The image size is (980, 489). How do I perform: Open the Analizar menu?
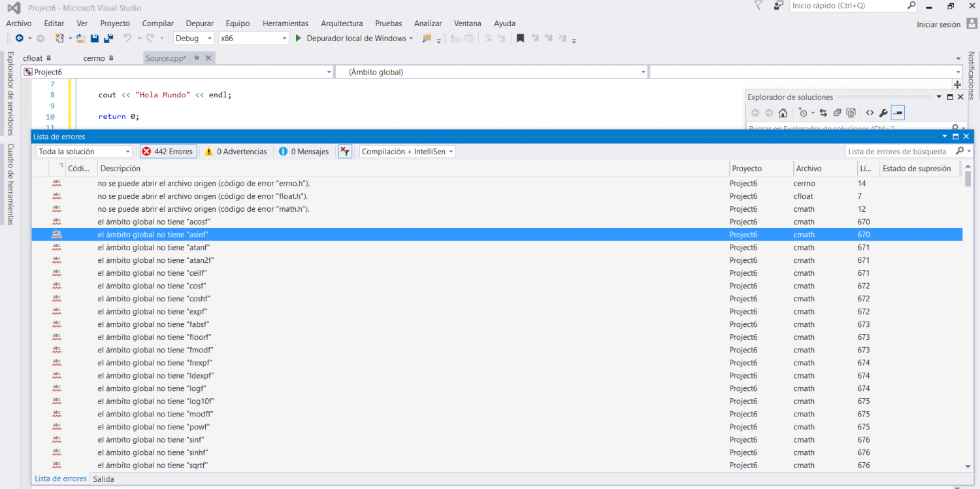[428, 24]
